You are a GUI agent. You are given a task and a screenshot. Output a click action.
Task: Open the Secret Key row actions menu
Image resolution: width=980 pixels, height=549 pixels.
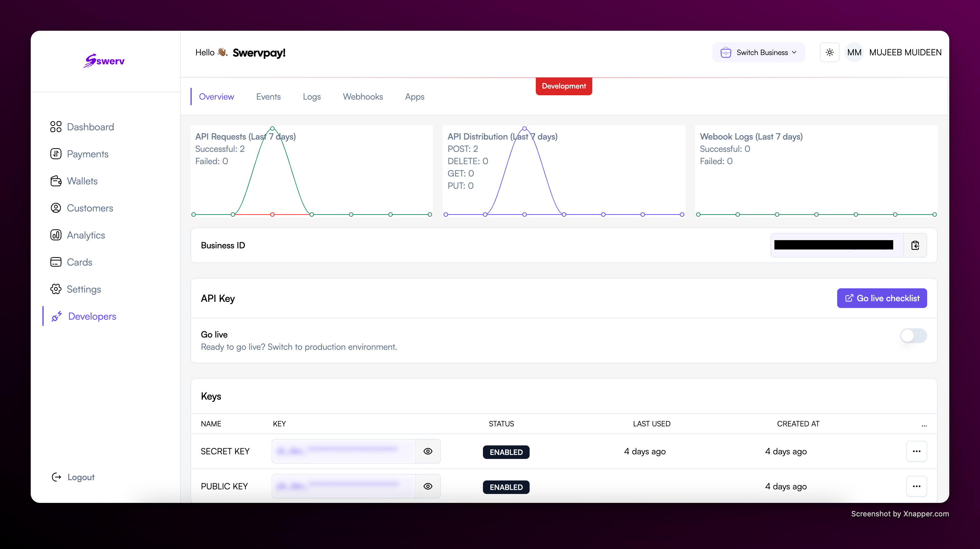[x=916, y=451]
